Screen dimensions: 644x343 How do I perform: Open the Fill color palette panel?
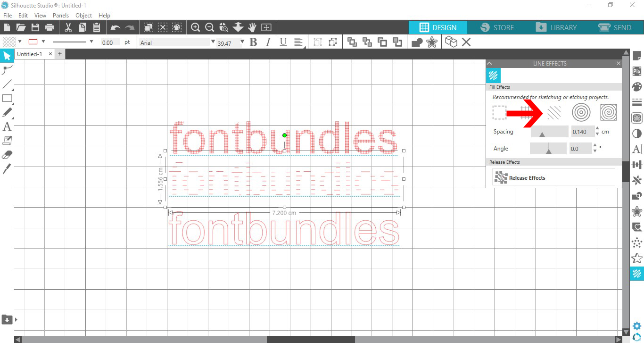click(636, 87)
